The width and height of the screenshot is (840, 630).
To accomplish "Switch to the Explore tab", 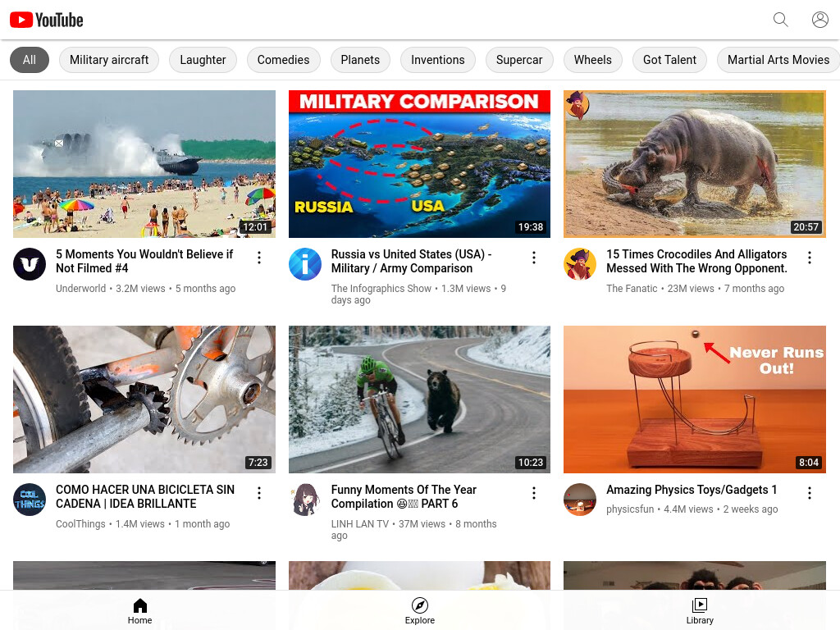I will click(419, 611).
